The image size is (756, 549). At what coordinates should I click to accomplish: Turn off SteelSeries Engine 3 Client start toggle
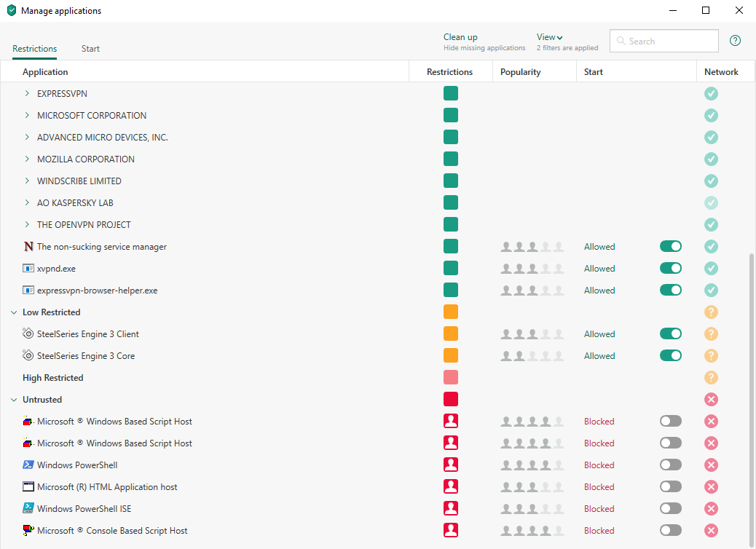click(670, 334)
